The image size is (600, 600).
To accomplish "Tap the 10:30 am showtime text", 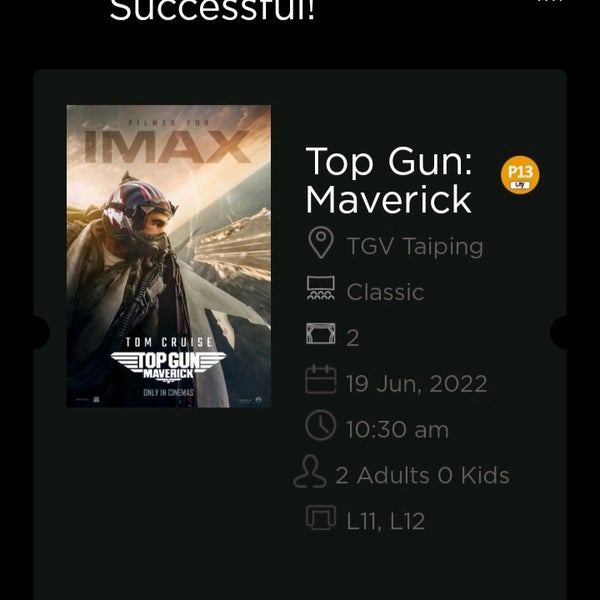I will (397, 429).
